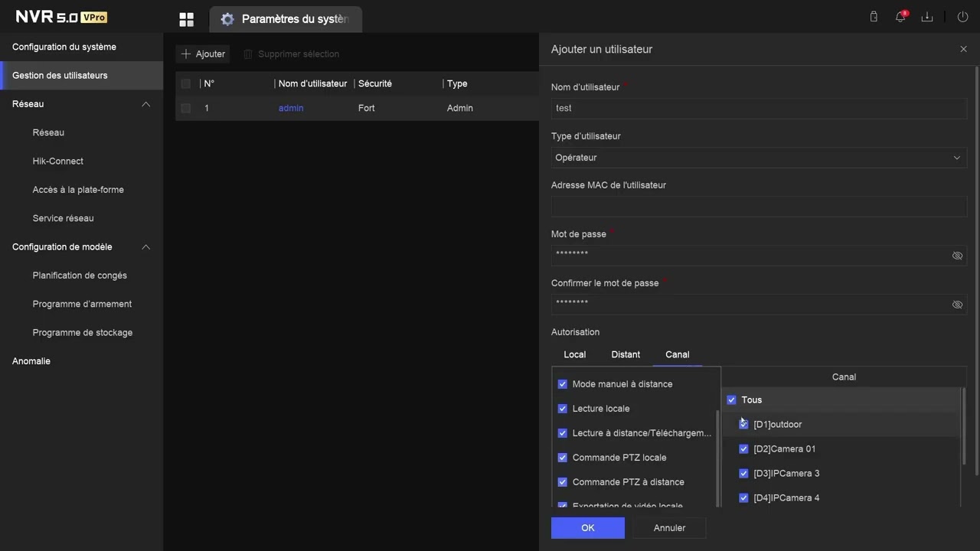Close the Ajouter un utilisateur panel
980x551 pixels.
click(963, 49)
